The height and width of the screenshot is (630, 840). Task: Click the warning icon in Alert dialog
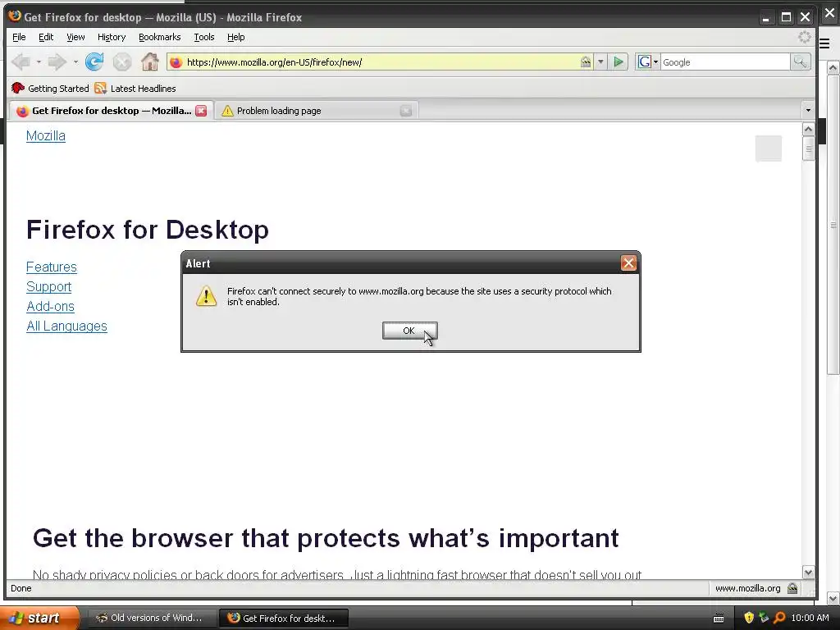[206, 295]
